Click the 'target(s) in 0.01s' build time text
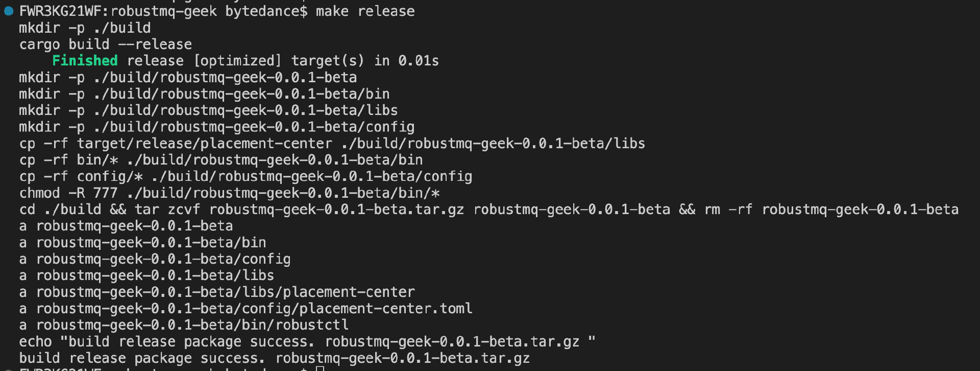Viewport: 980px width, 371px height. [365, 61]
